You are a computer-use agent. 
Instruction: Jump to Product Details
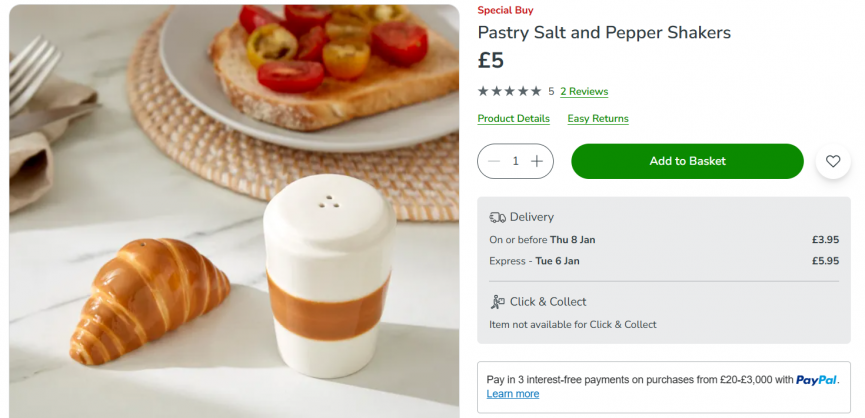coord(513,118)
